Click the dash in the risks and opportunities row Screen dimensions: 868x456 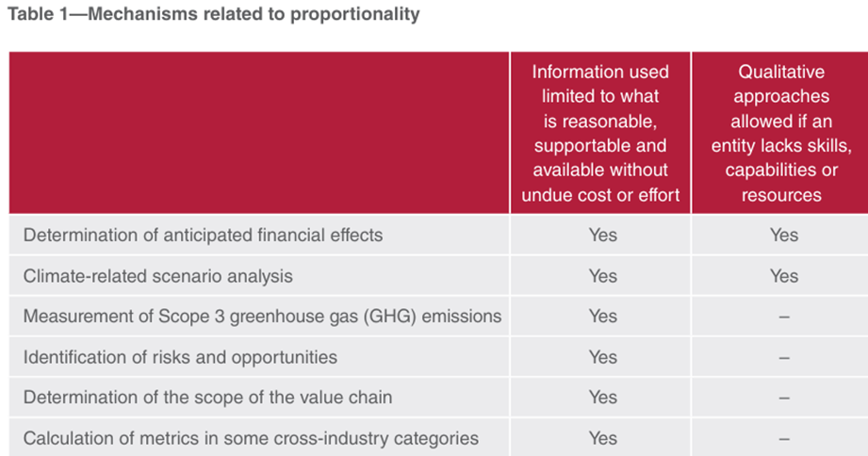[x=783, y=358]
